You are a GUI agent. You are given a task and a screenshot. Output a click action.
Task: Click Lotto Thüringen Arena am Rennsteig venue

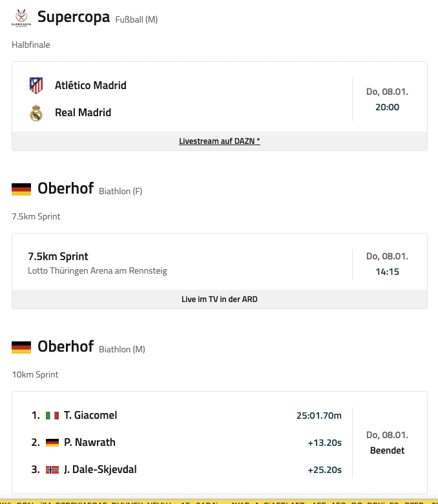tap(97, 271)
